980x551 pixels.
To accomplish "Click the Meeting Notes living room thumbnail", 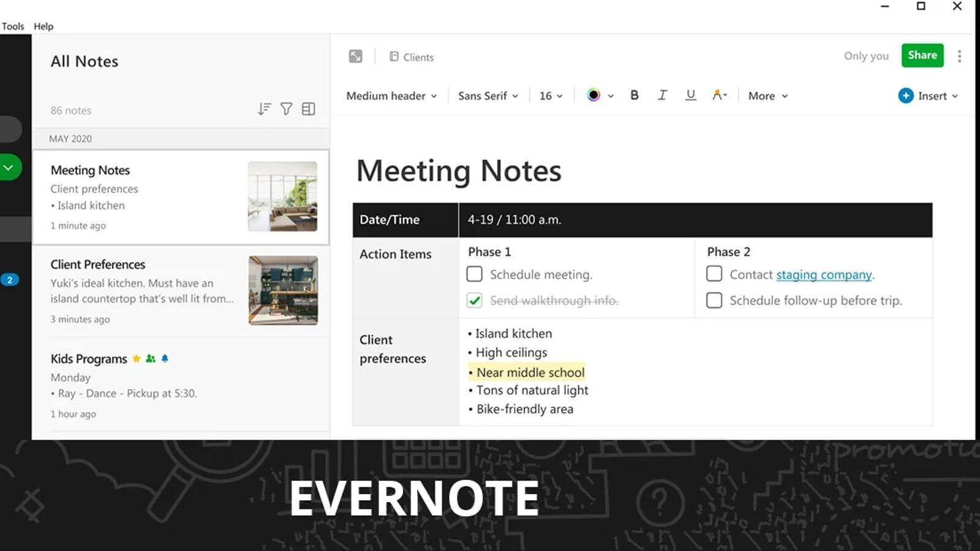I will click(282, 197).
